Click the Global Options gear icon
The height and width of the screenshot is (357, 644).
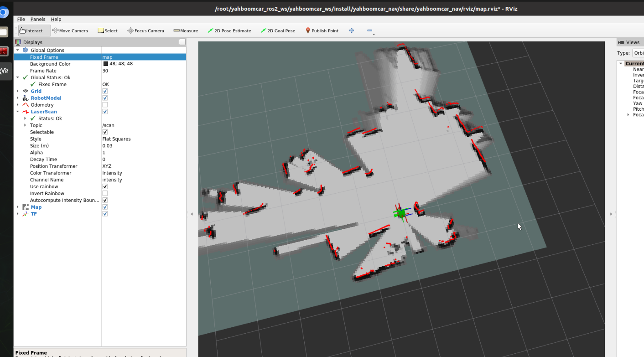pyautogui.click(x=25, y=50)
